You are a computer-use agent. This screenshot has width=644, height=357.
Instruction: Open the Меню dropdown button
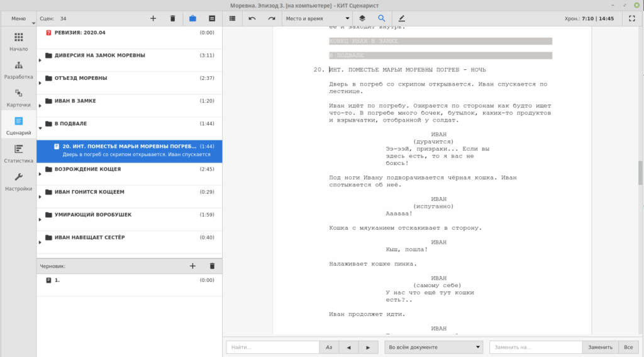tap(18, 18)
